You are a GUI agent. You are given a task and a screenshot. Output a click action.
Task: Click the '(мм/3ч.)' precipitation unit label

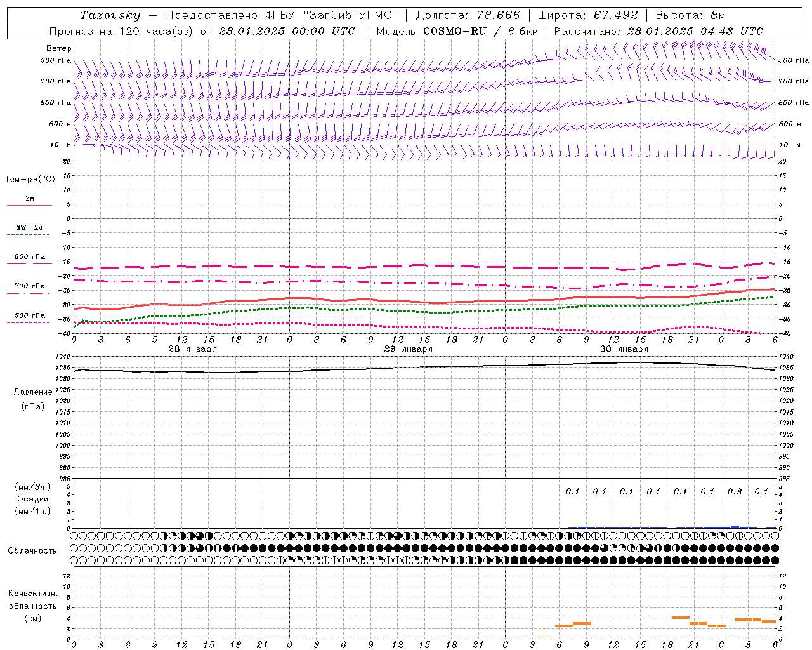pyautogui.click(x=33, y=487)
